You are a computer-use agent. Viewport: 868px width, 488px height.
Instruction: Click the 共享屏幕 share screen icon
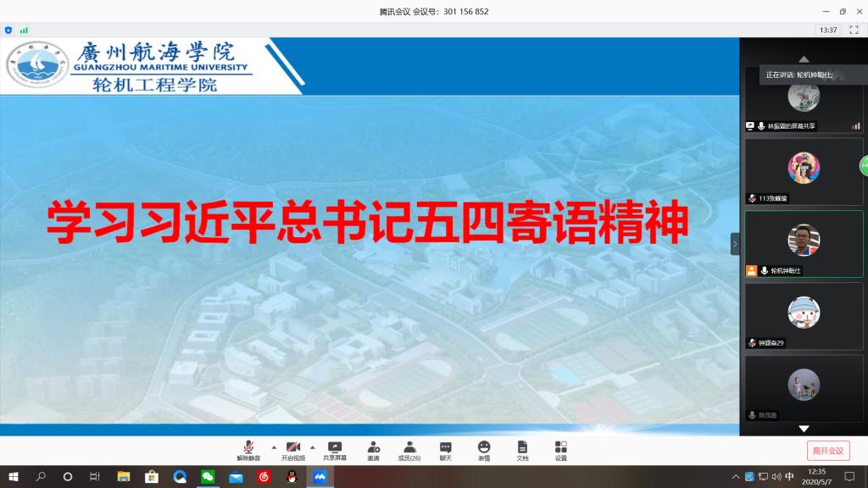[x=335, y=450]
